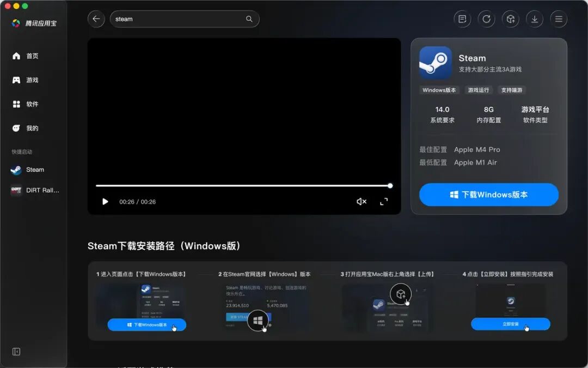Image resolution: width=588 pixels, height=368 pixels.
Task: Open the hamburger menu icon
Action: [x=559, y=19]
